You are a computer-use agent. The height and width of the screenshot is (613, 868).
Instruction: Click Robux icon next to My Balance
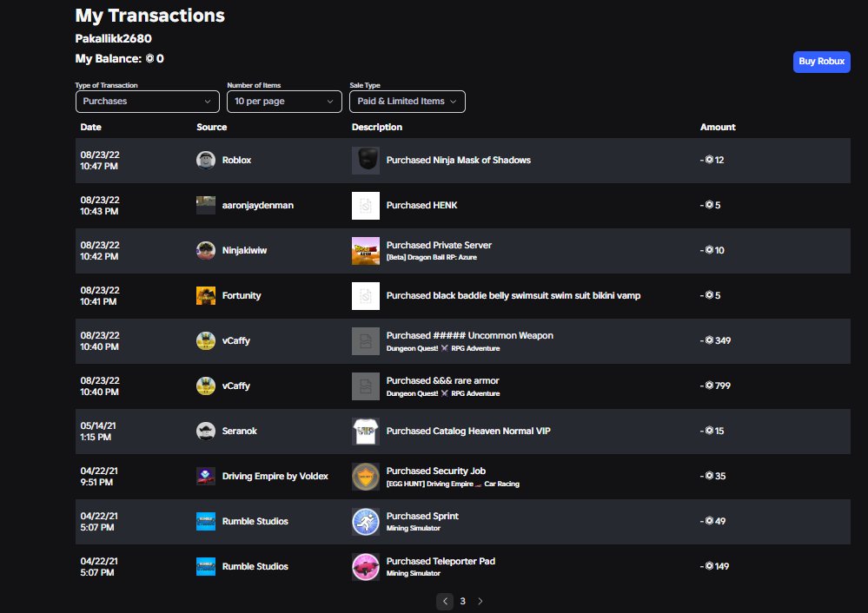click(x=149, y=59)
